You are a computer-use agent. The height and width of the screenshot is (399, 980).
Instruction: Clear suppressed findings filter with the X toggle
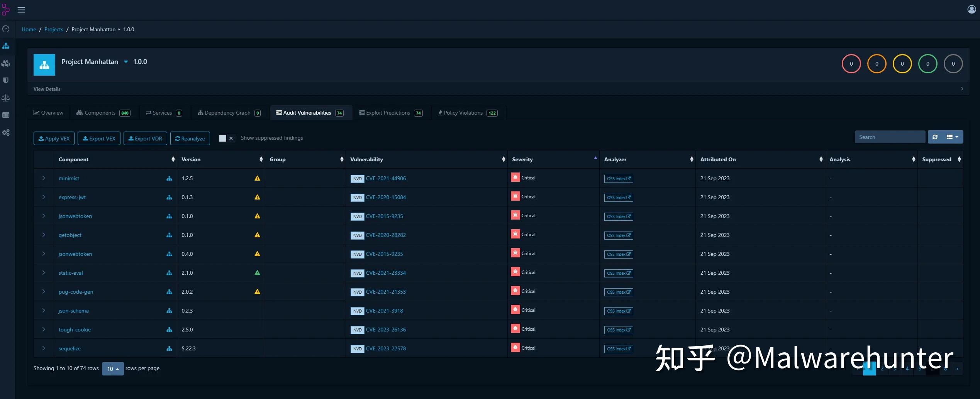231,138
